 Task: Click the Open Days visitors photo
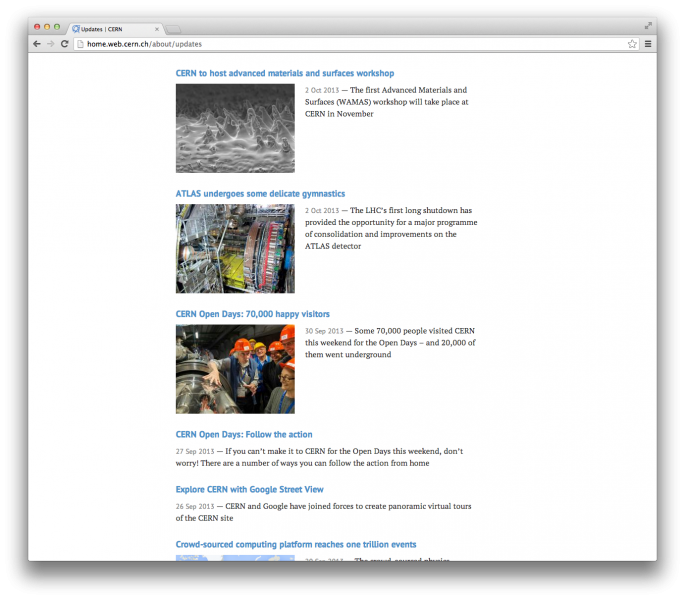[x=235, y=369]
